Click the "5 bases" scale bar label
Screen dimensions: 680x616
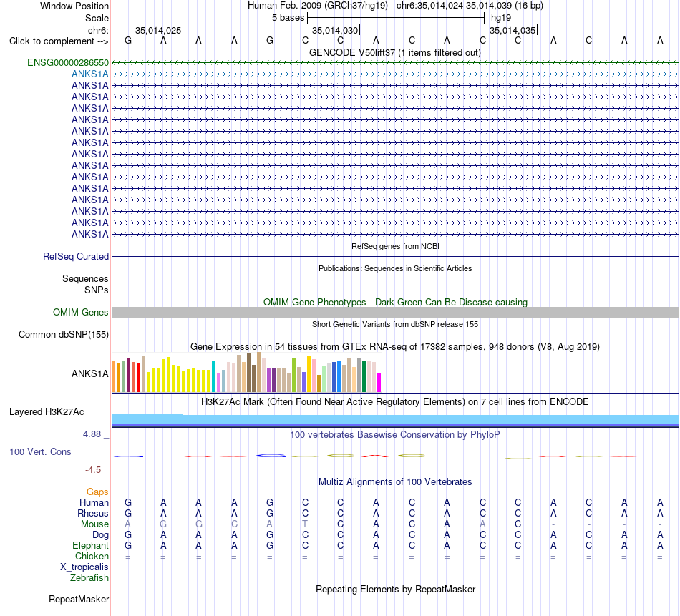[288, 18]
